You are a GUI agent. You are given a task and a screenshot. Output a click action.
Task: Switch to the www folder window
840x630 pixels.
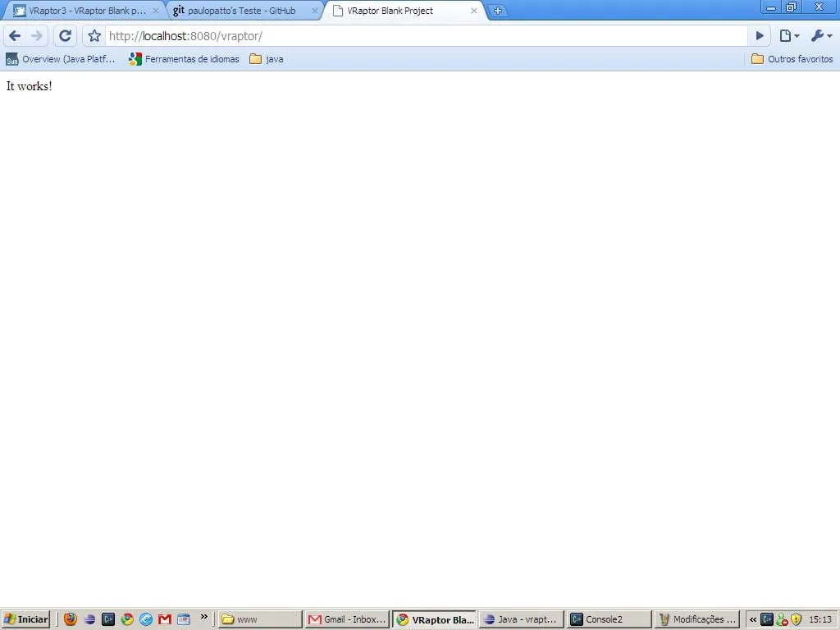[x=260, y=619]
